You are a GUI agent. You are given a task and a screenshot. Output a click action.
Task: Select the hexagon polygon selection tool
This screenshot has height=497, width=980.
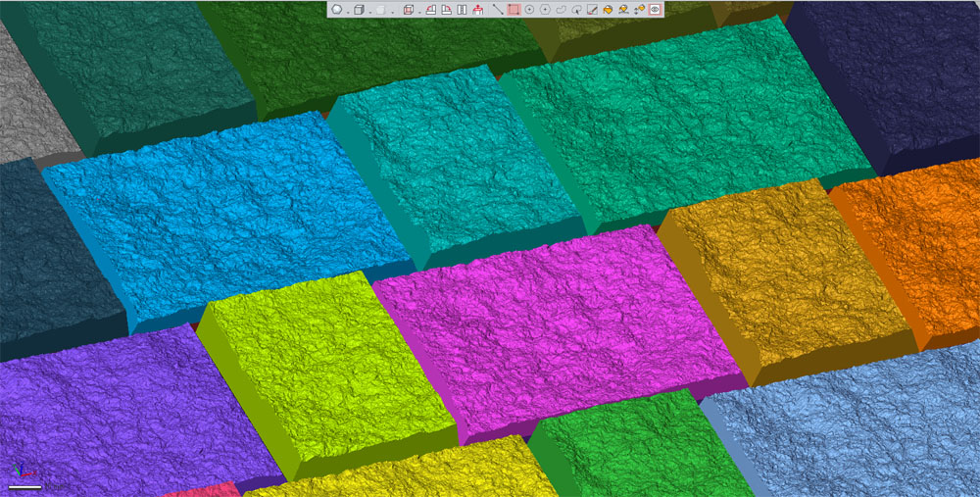click(x=545, y=10)
